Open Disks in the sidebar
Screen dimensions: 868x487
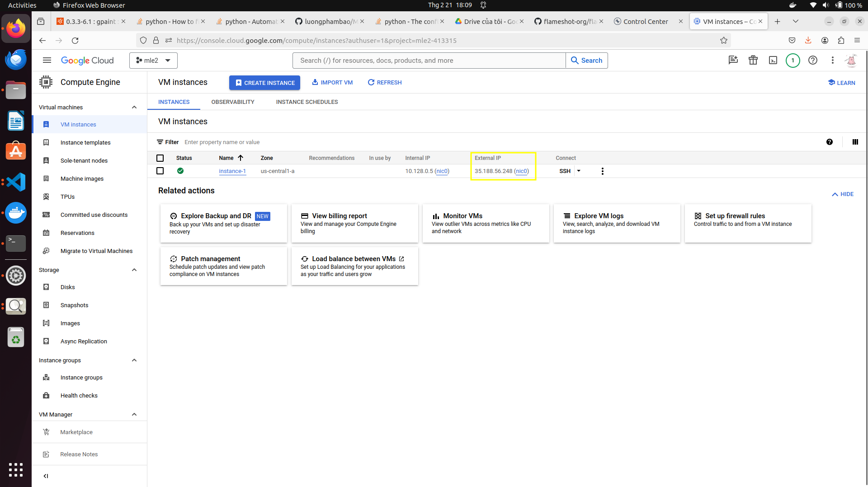point(68,287)
